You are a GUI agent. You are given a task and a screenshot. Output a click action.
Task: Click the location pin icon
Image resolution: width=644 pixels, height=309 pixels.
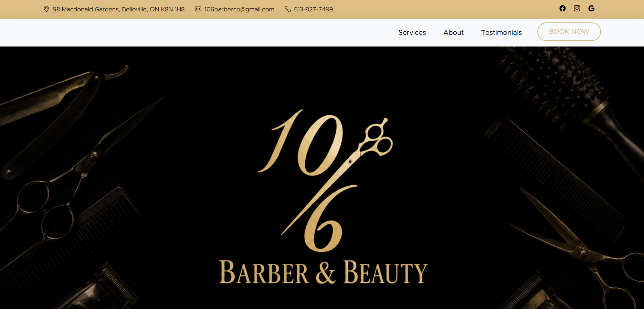tap(46, 9)
